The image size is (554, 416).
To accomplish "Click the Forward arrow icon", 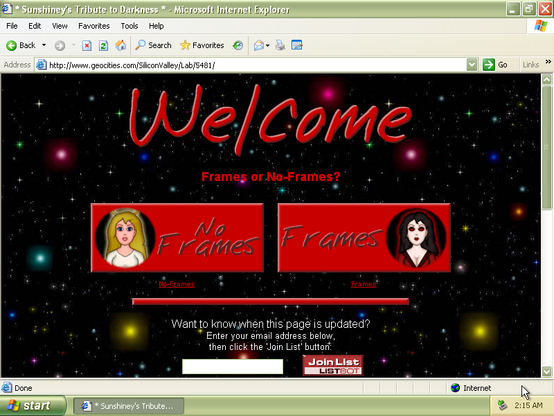I will pyautogui.click(x=60, y=45).
